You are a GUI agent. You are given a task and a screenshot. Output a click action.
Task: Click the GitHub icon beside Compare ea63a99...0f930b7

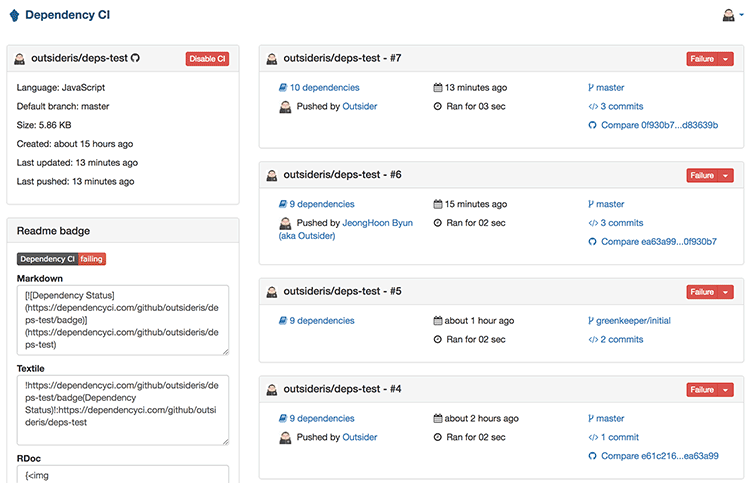click(592, 242)
